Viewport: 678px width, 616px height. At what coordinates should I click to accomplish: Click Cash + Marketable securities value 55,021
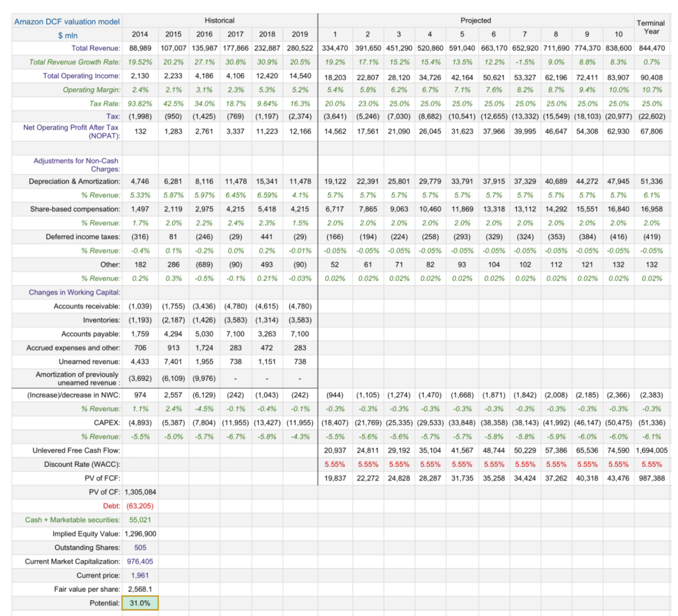click(x=140, y=520)
